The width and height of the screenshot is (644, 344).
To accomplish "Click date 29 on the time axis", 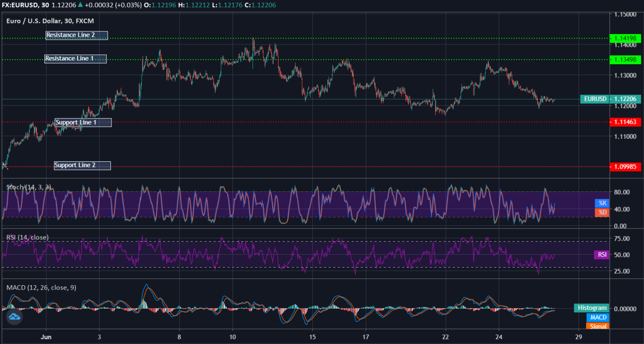I will [579, 337].
